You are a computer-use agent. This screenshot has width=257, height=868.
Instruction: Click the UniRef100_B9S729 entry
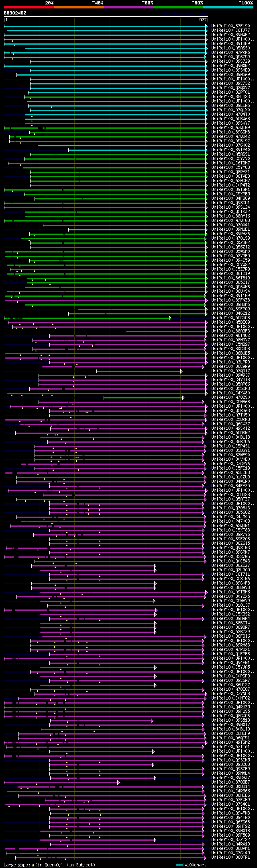(x=230, y=61)
